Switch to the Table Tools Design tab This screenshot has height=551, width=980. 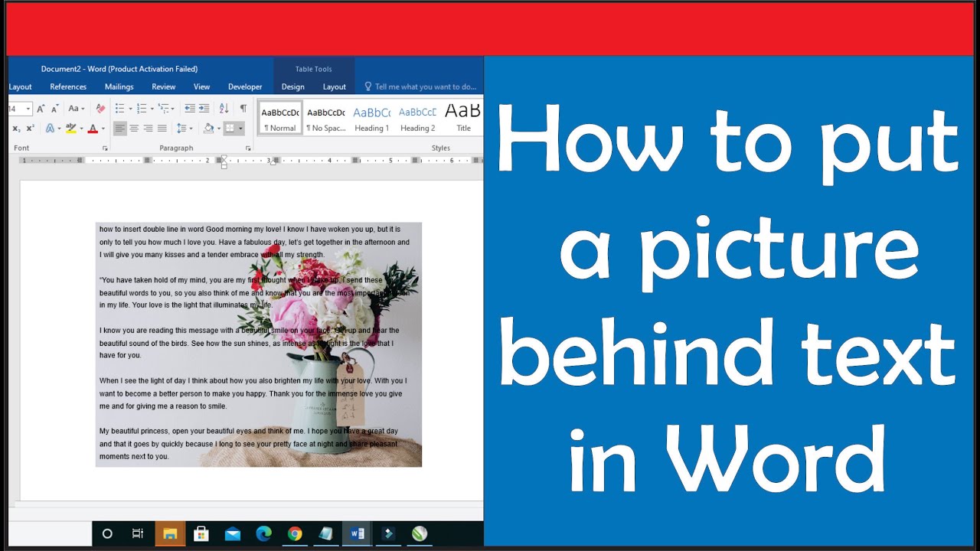292,86
